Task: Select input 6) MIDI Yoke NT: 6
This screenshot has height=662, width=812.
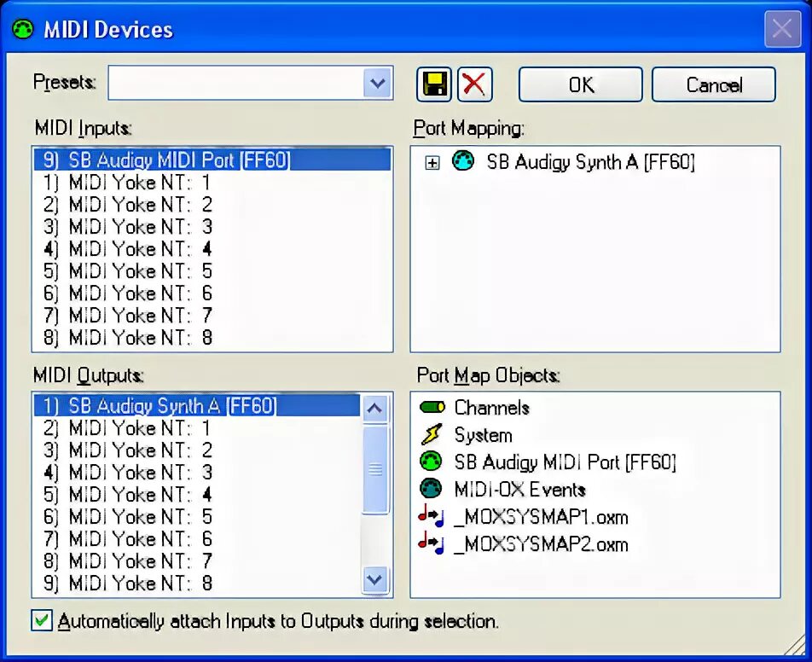Action: [x=212, y=293]
